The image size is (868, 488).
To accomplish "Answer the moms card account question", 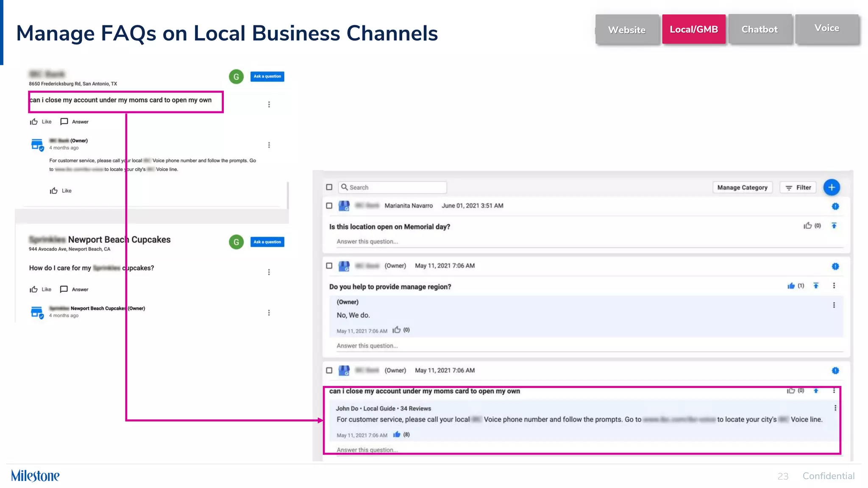I will pyautogui.click(x=75, y=122).
